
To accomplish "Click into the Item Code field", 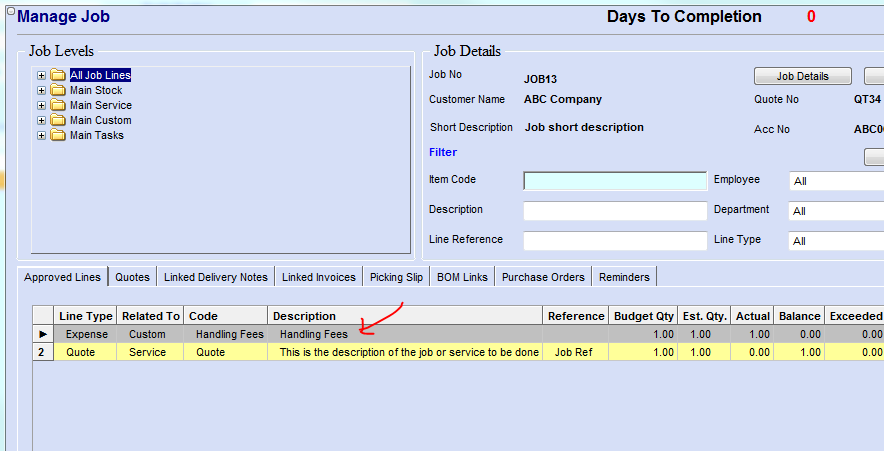I will (x=614, y=181).
